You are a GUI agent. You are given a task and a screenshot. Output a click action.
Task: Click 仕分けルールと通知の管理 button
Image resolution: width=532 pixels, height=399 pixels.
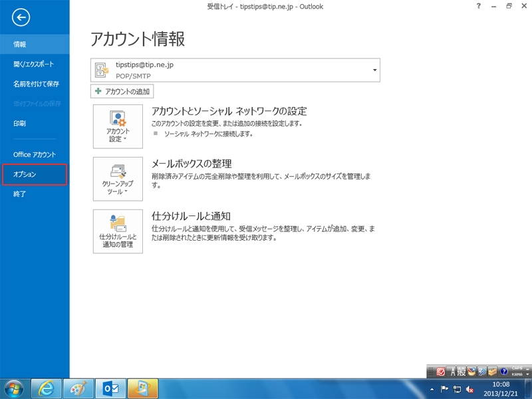coord(118,231)
